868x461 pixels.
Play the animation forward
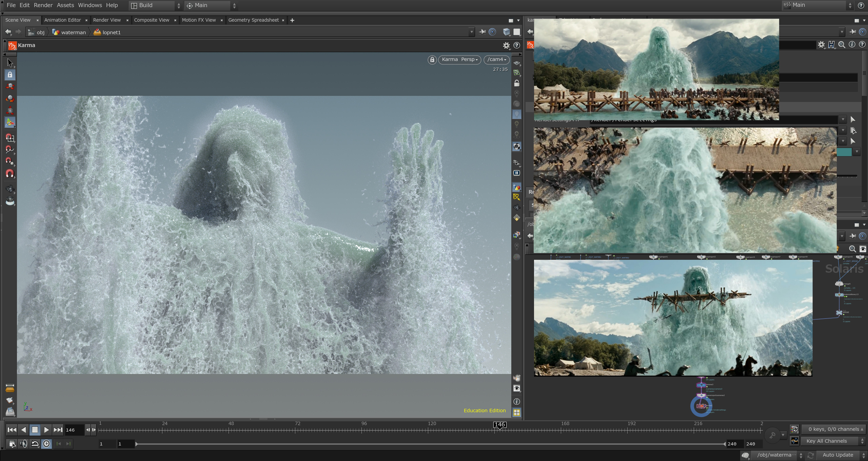pyautogui.click(x=46, y=430)
